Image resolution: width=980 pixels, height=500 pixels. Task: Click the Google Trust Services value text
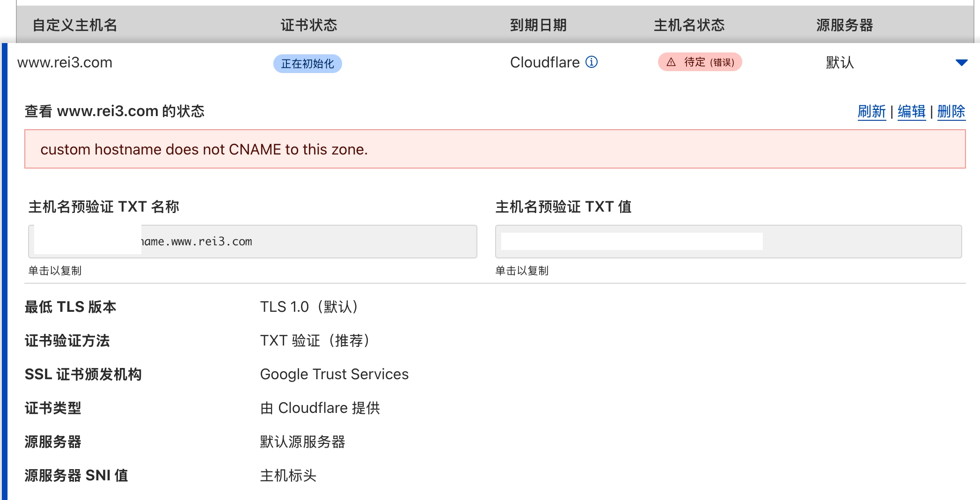pyautogui.click(x=334, y=374)
